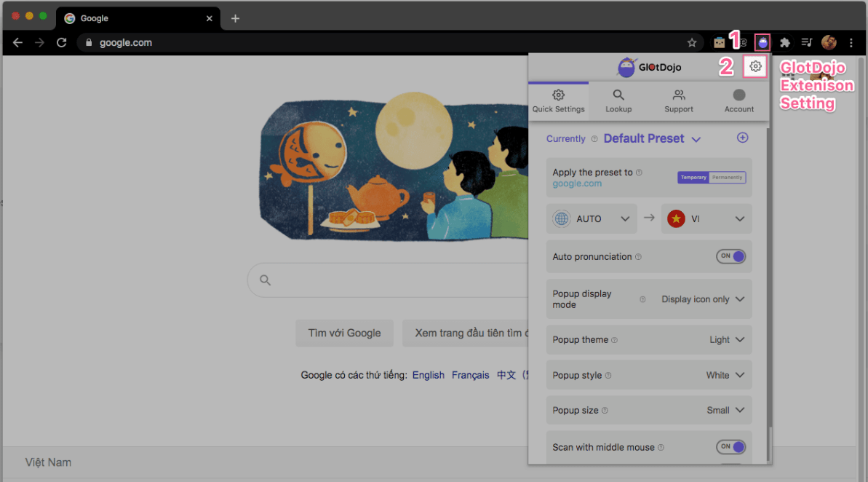Image resolution: width=868 pixels, height=482 pixels.
Task: Add a new preset with plus circle icon
Action: (742, 138)
